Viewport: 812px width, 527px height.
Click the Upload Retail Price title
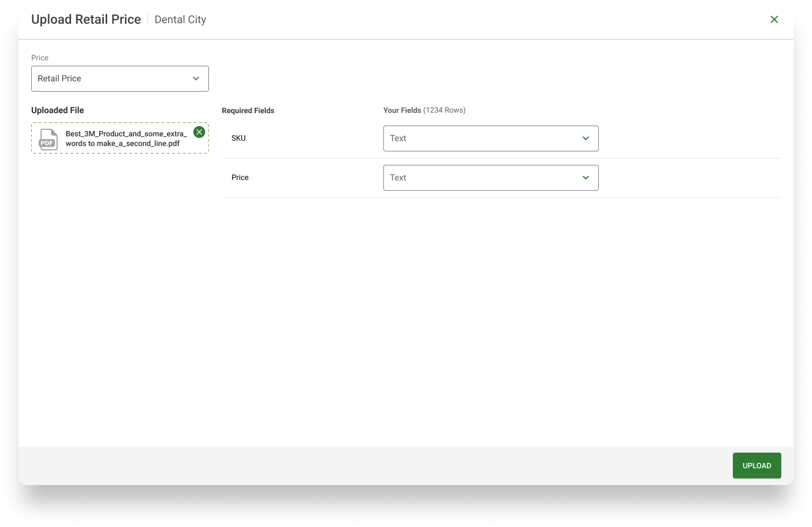pyautogui.click(x=86, y=19)
